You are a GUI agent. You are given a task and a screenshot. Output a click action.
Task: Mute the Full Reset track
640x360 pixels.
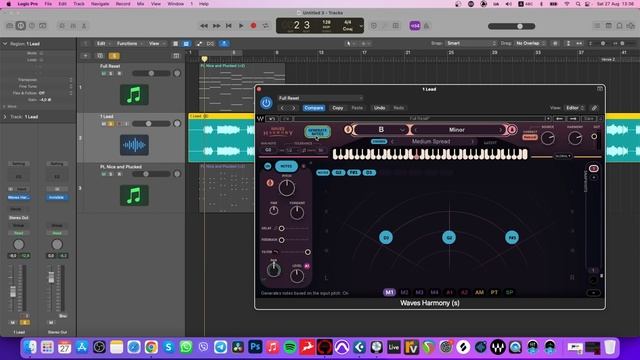pos(104,73)
